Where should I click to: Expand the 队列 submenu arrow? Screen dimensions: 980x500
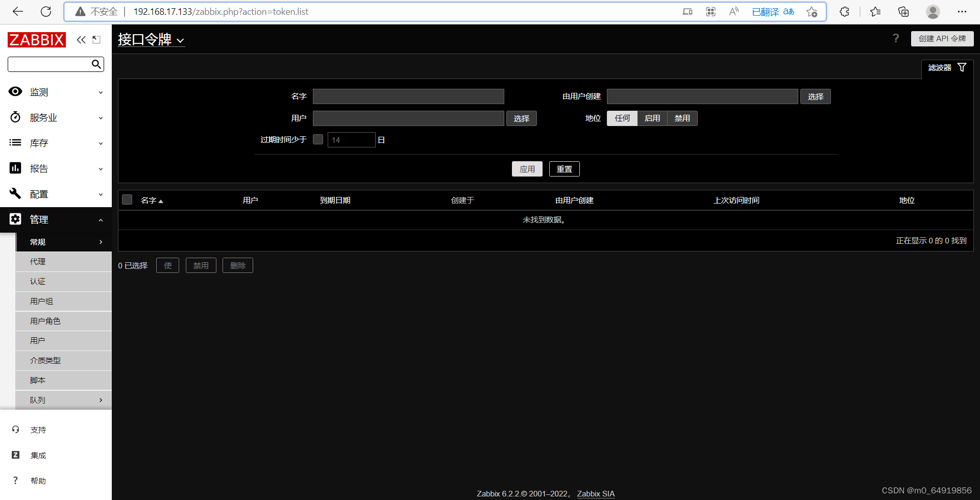pyautogui.click(x=101, y=400)
